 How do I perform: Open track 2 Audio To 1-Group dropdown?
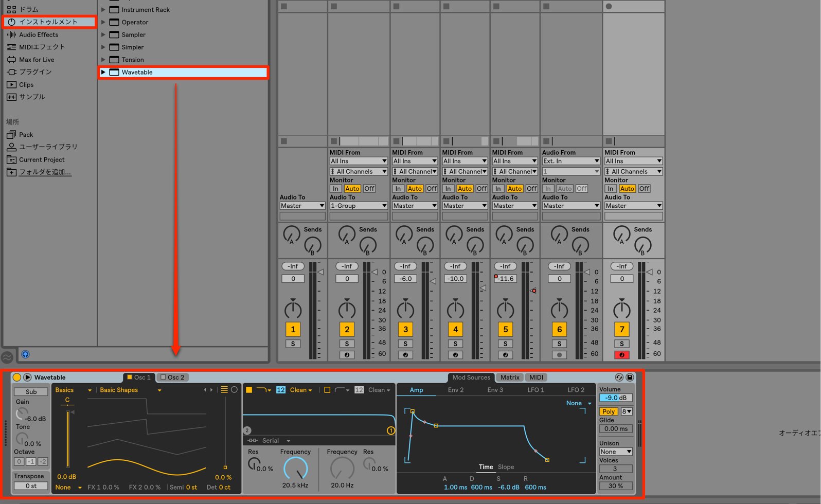[x=359, y=206]
